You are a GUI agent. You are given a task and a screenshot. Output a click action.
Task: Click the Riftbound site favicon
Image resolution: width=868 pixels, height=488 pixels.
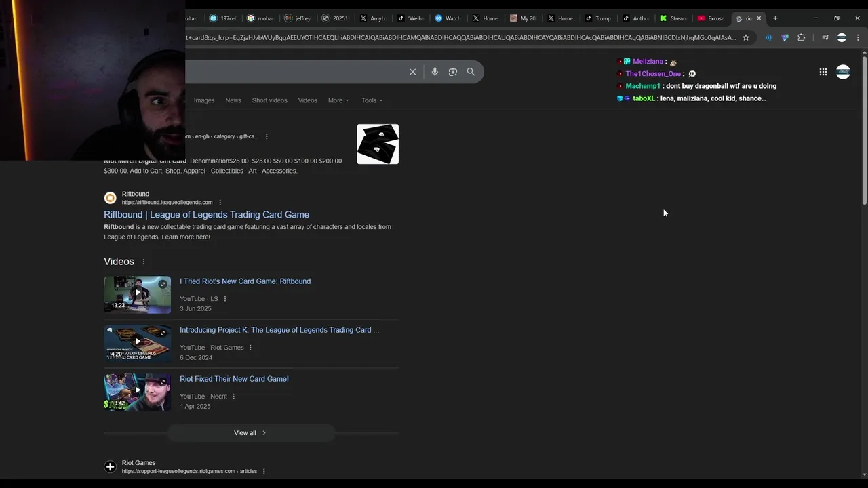click(110, 198)
